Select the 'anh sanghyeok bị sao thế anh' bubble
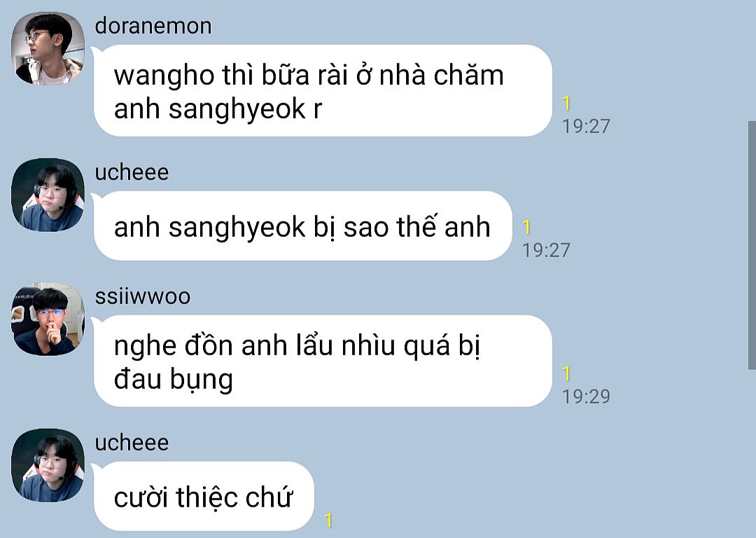The width and height of the screenshot is (756, 538). click(x=303, y=226)
